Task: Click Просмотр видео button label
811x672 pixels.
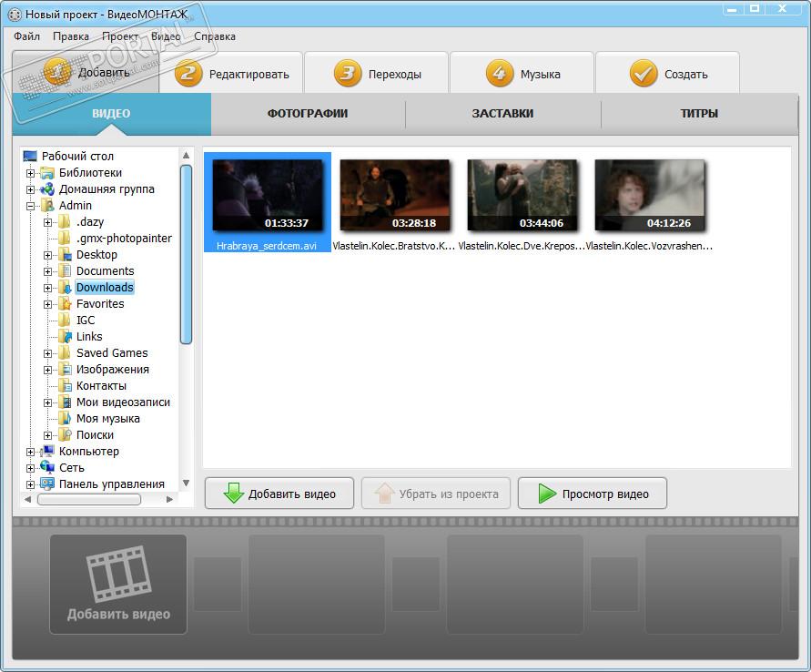Action: tap(605, 494)
